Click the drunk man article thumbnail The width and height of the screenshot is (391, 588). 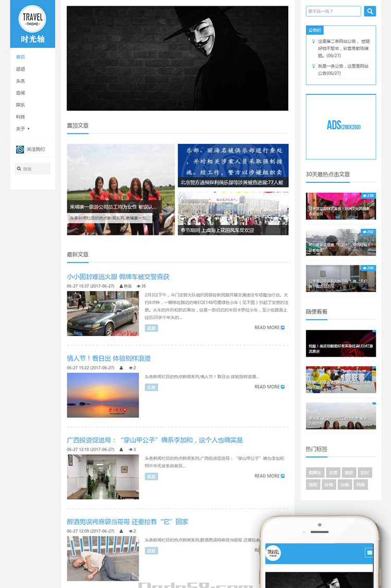(103, 559)
